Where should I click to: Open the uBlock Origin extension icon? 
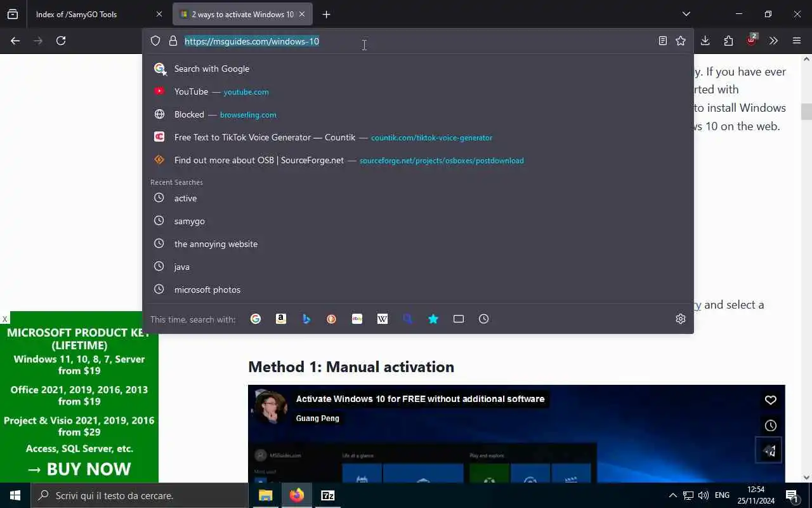pyautogui.click(x=752, y=40)
